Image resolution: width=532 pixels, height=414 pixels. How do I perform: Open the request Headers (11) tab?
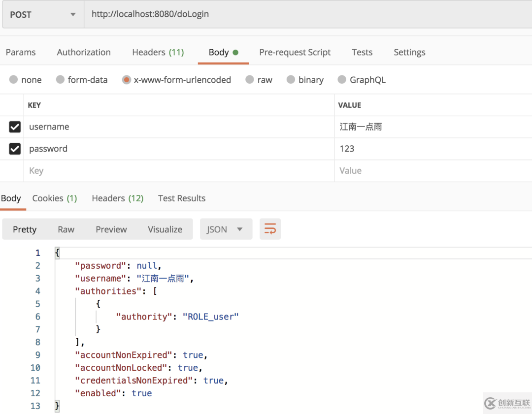tap(158, 52)
